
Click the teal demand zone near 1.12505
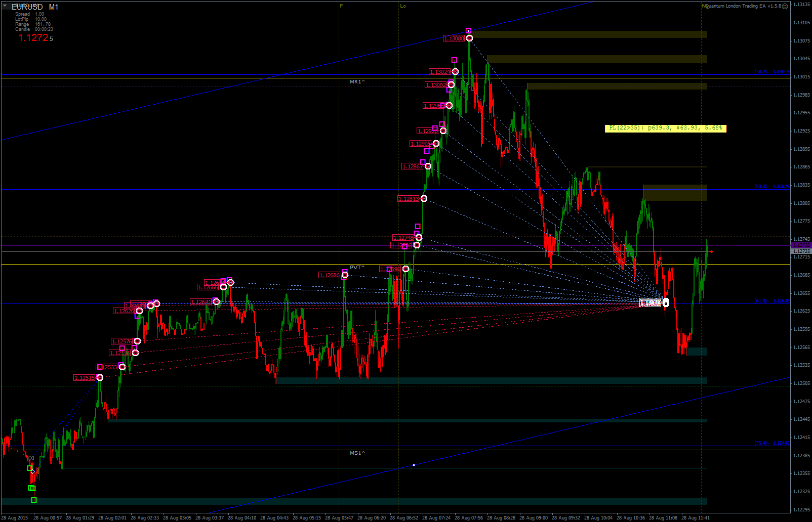point(491,380)
